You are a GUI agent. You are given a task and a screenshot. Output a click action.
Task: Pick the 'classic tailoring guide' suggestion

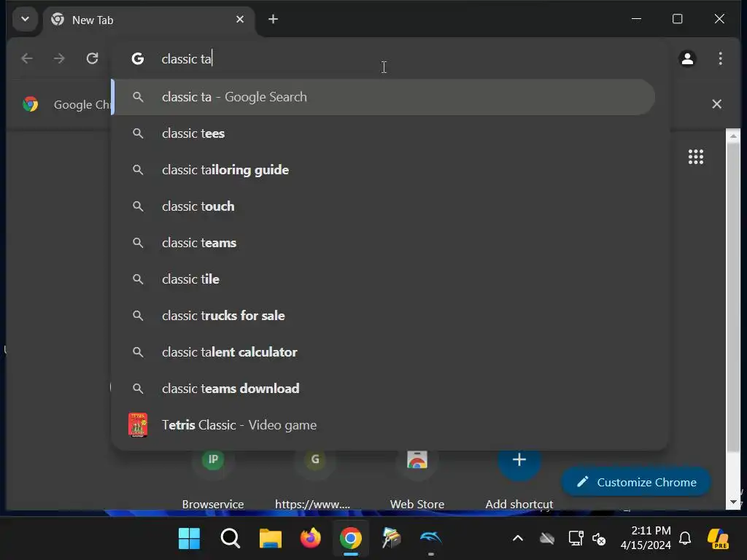(384, 170)
